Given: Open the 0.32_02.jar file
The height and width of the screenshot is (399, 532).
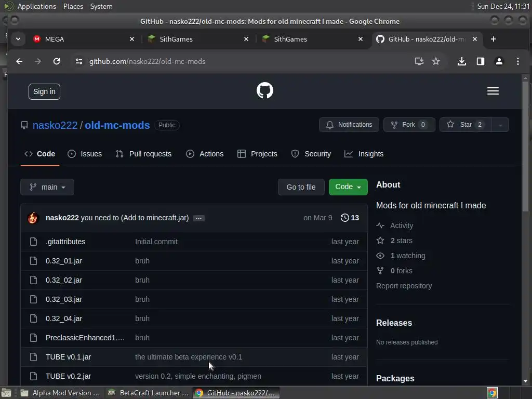Looking at the screenshot, I should (x=64, y=280).
